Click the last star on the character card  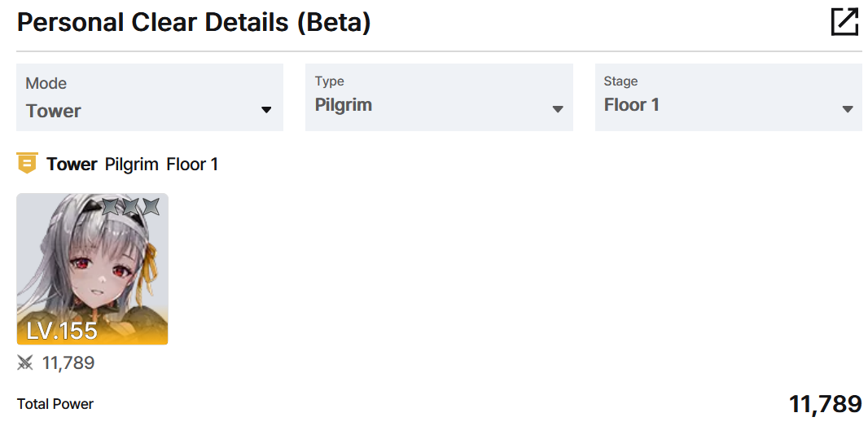coord(150,207)
